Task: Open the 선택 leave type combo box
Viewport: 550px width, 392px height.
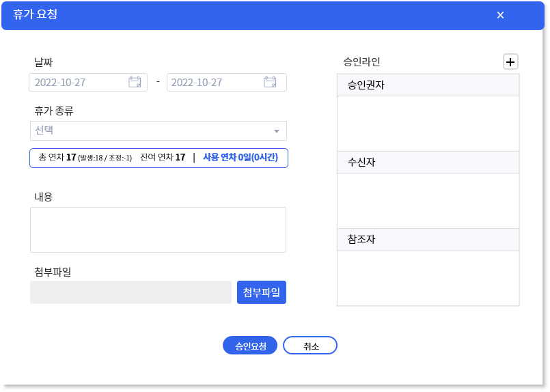Action: pos(159,131)
